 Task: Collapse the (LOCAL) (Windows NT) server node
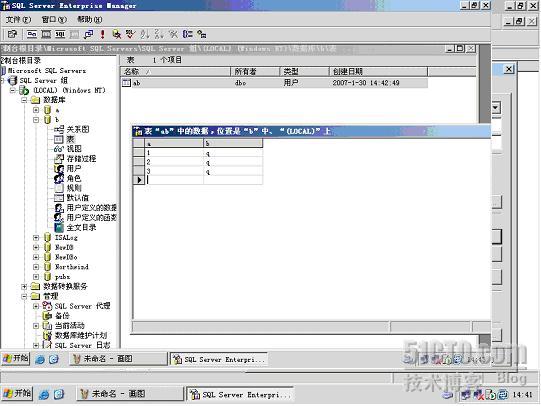12,90
